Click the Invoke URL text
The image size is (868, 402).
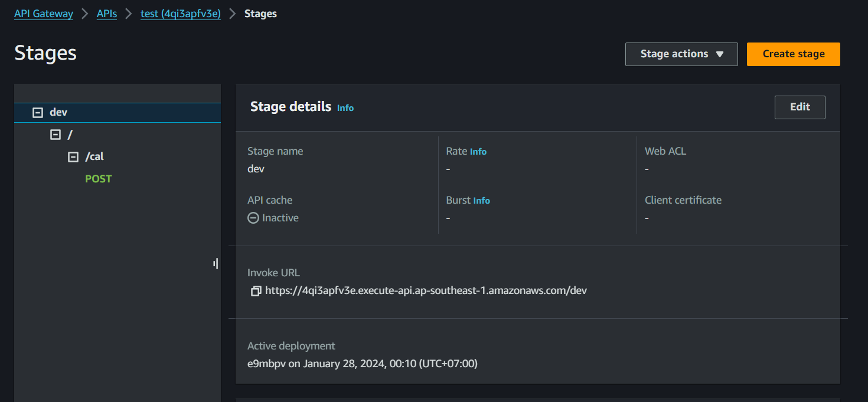[x=426, y=290]
